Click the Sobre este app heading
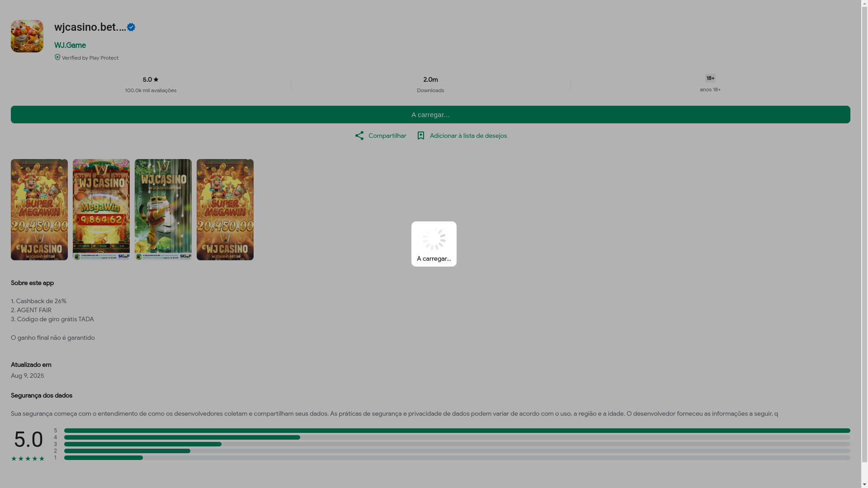 [x=32, y=283]
